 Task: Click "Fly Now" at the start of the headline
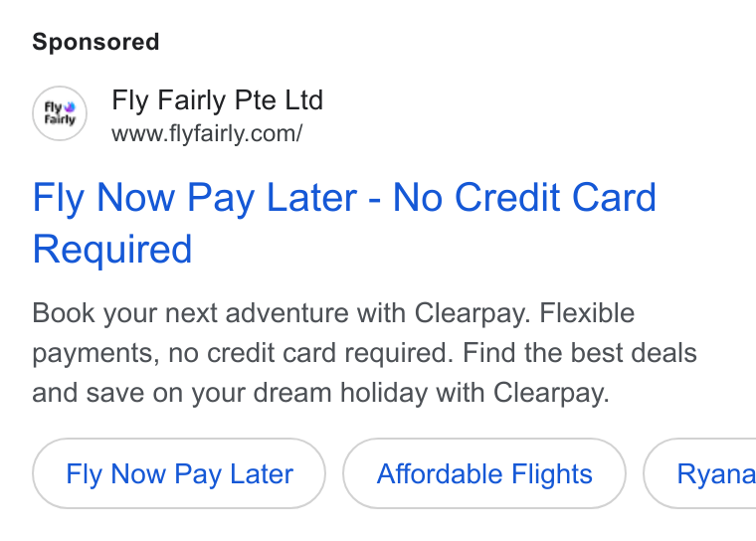(103, 197)
